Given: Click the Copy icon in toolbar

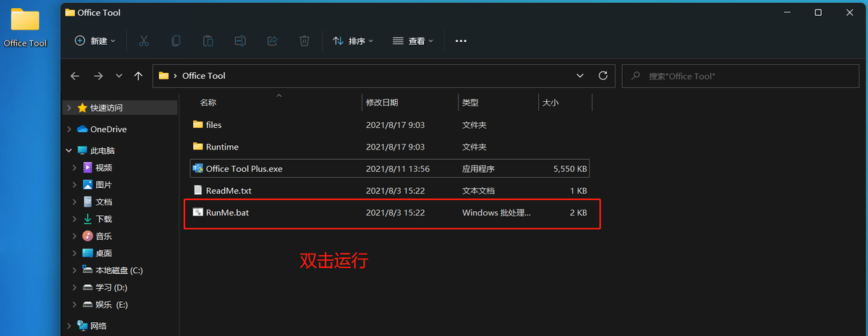Looking at the screenshot, I should pyautogui.click(x=176, y=41).
